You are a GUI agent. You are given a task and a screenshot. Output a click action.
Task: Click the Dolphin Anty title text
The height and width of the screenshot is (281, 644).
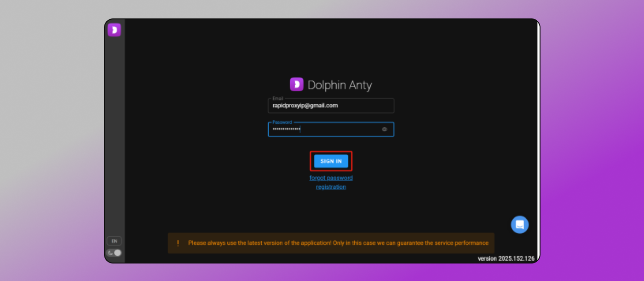pyautogui.click(x=339, y=85)
